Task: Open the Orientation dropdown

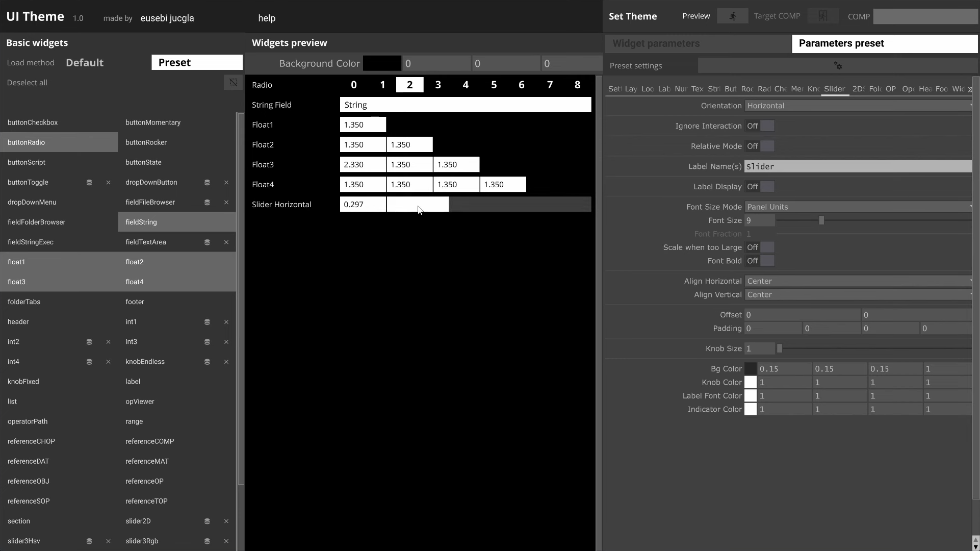Action: click(x=858, y=106)
